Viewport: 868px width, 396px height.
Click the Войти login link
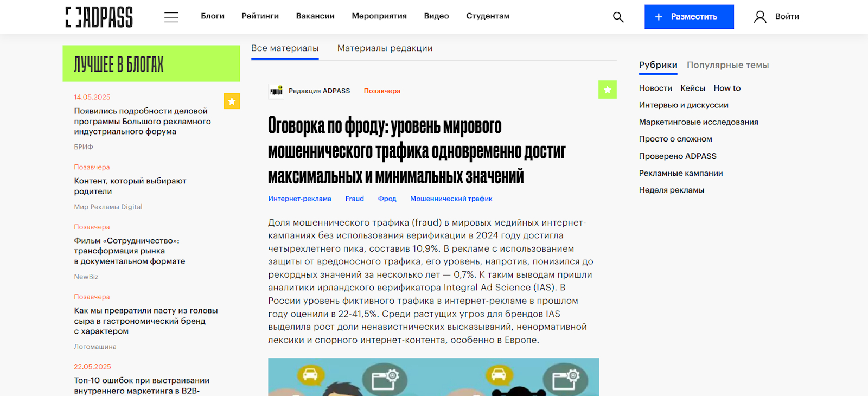pyautogui.click(x=787, y=17)
